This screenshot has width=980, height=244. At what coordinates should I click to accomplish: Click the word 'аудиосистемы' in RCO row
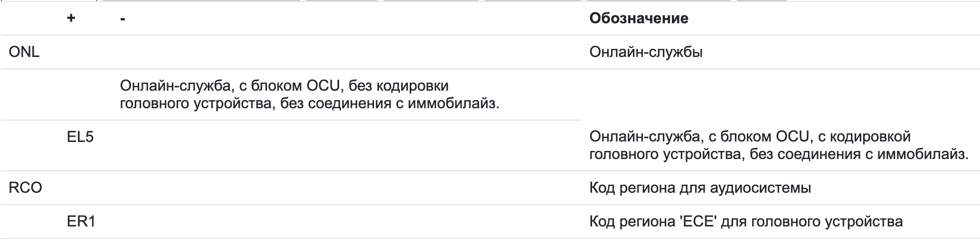point(760,188)
